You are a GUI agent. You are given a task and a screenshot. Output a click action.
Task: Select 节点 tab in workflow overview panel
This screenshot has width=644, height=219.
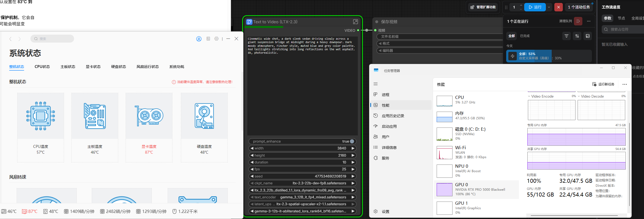621,18
